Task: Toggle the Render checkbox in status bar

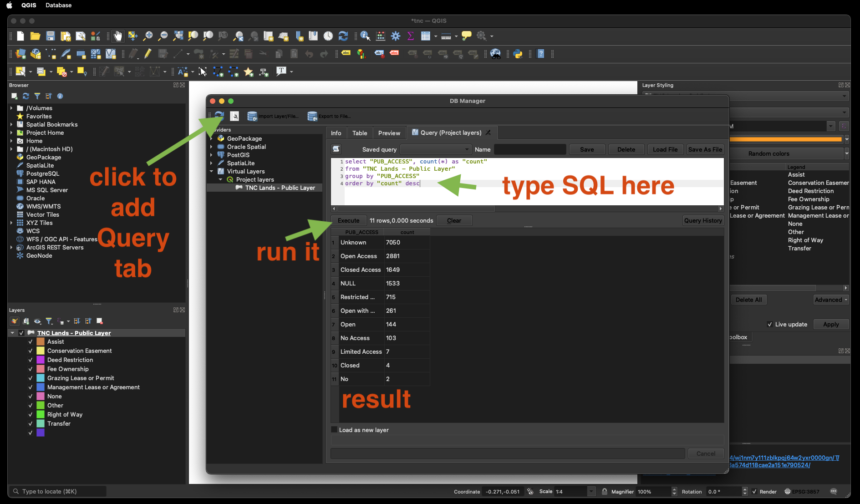Action: point(754,491)
